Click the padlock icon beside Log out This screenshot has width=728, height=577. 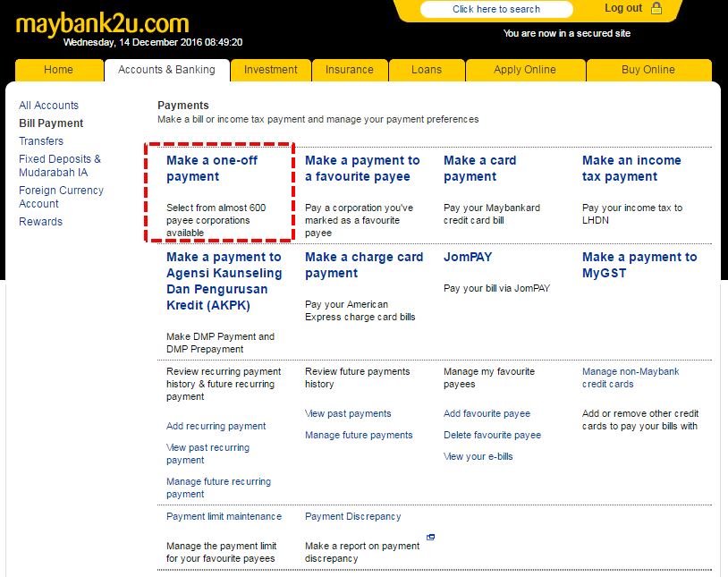click(656, 8)
